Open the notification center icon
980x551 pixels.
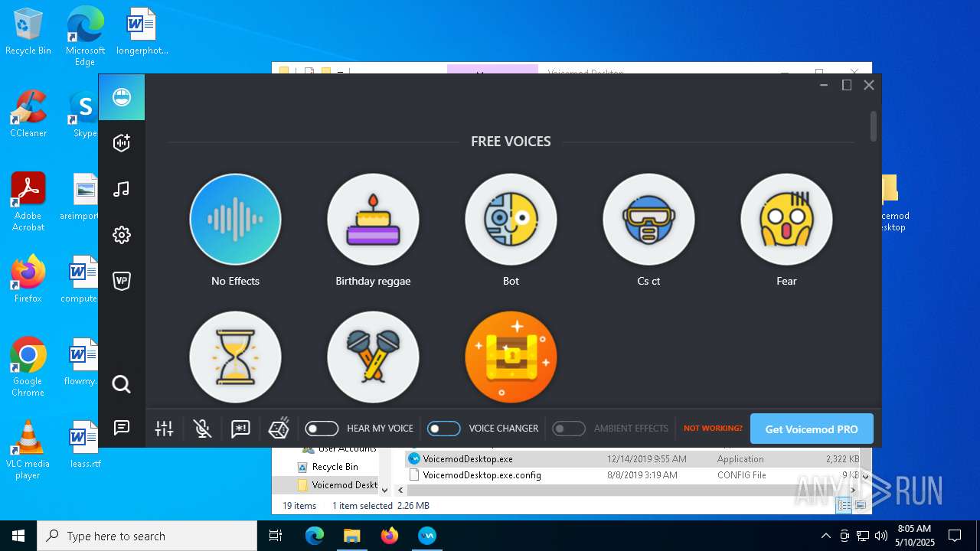(x=955, y=536)
